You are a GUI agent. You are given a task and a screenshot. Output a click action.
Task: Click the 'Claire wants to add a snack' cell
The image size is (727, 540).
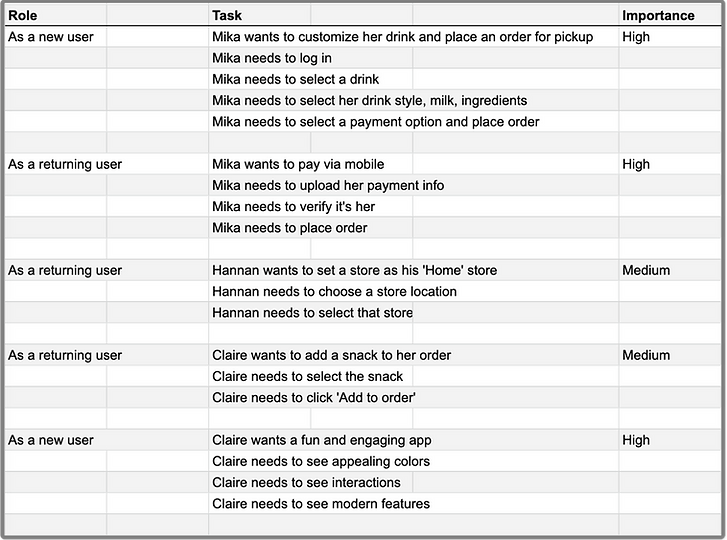point(331,355)
